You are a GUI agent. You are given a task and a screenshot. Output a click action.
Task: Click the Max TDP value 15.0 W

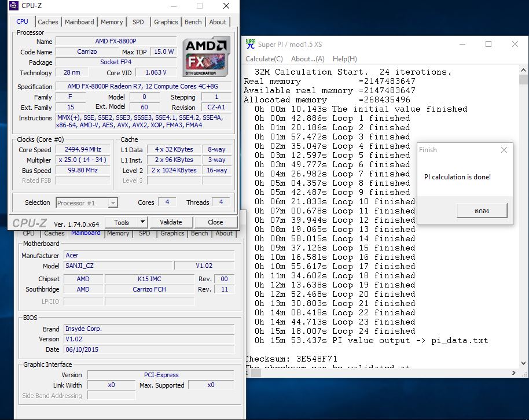tap(164, 51)
